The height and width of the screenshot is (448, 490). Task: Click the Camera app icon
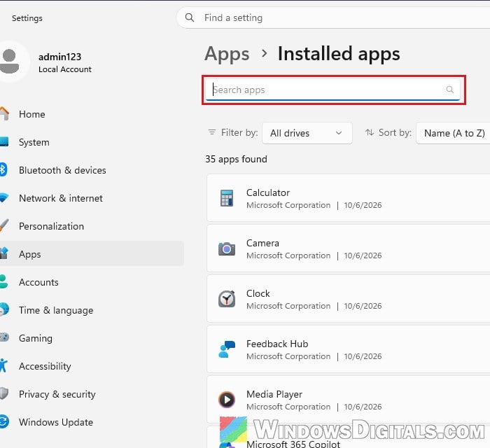227,249
